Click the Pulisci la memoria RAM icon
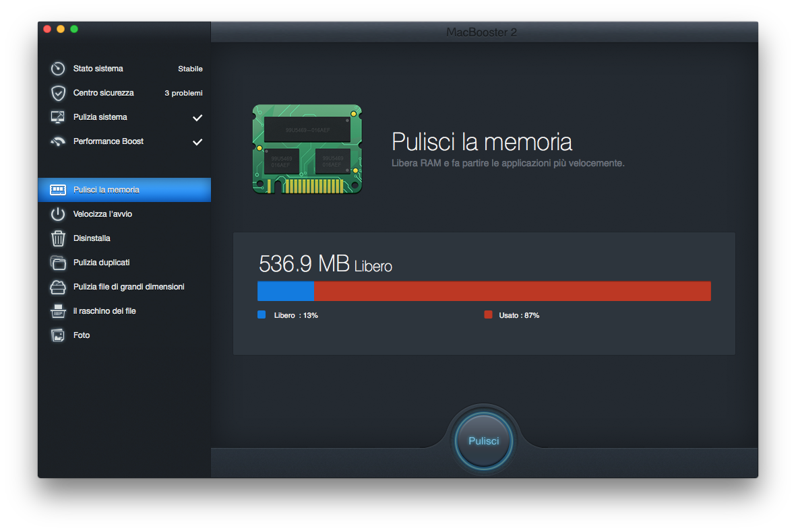 [x=58, y=190]
